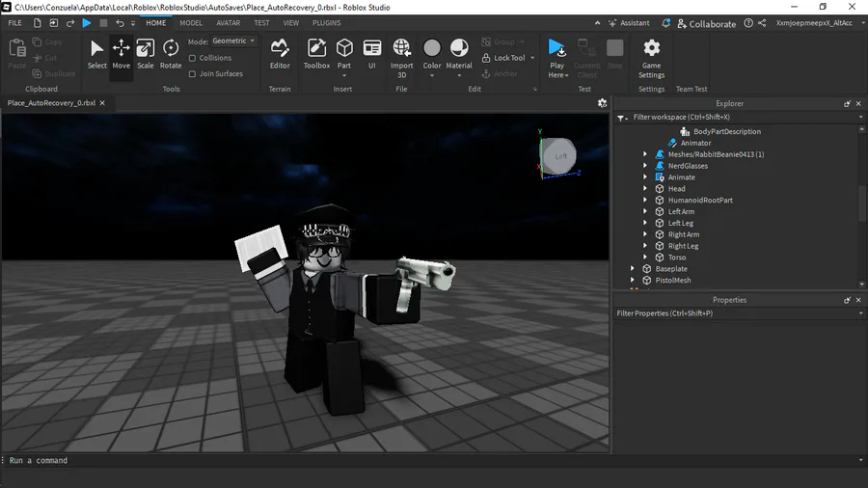Click the blue Play arrow in quick access bar

click(x=87, y=23)
